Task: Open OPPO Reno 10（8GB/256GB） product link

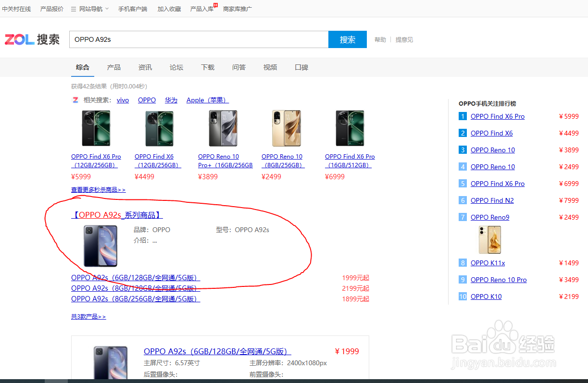Action: point(283,161)
